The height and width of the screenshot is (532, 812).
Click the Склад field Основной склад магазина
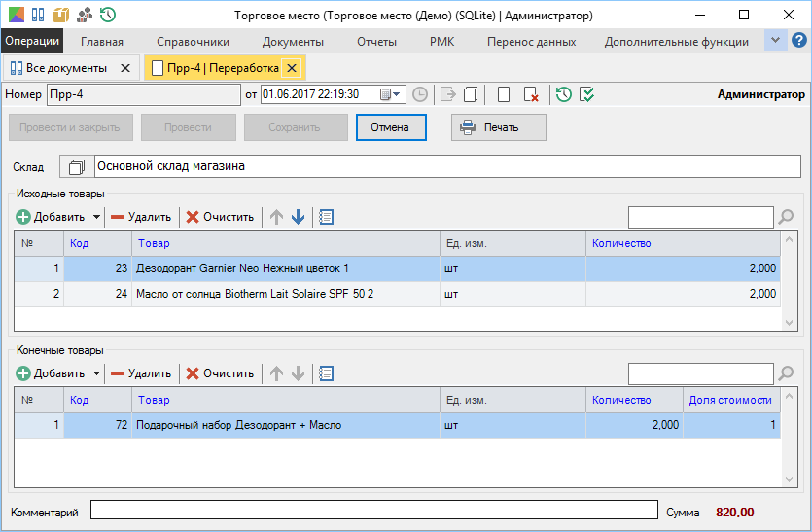click(448, 166)
